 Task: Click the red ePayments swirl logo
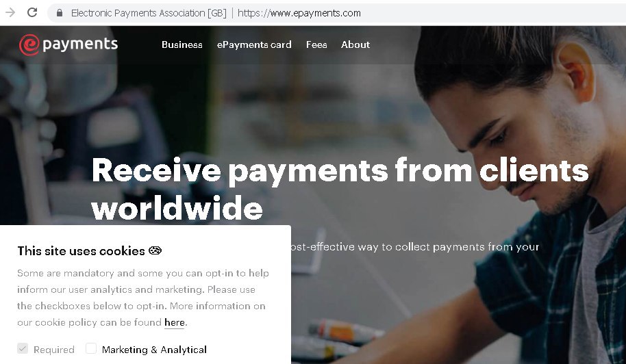[x=29, y=44]
